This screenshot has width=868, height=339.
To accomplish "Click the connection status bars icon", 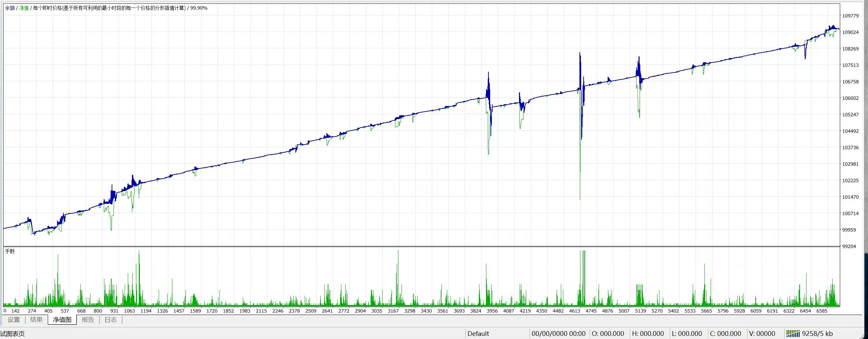I will [793, 334].
